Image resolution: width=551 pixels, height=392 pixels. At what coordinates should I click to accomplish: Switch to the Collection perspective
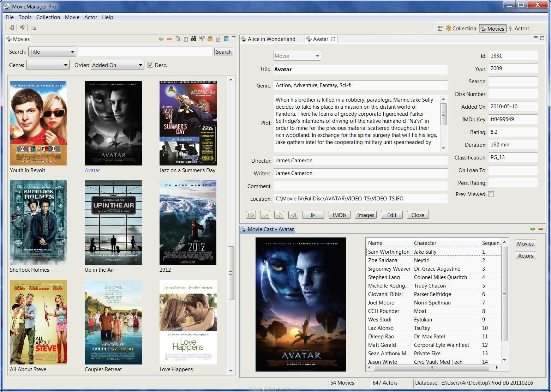tap(461, 29)
